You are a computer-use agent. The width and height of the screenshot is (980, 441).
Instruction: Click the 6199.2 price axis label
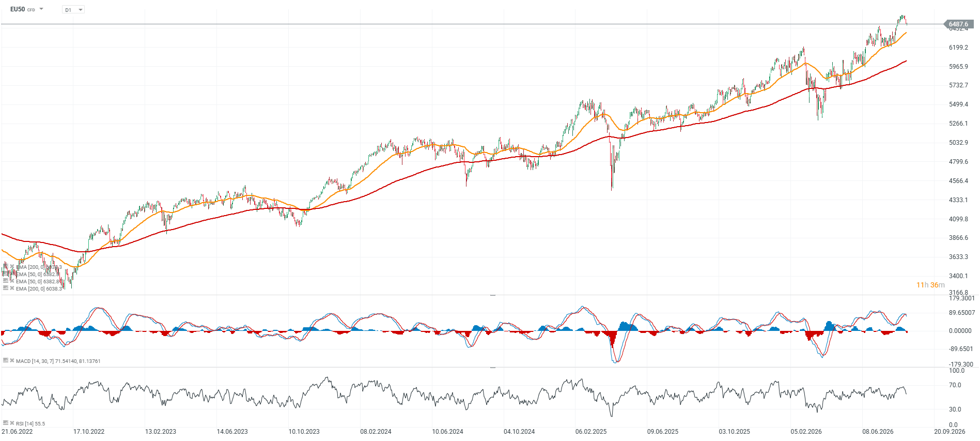(959, 48)
